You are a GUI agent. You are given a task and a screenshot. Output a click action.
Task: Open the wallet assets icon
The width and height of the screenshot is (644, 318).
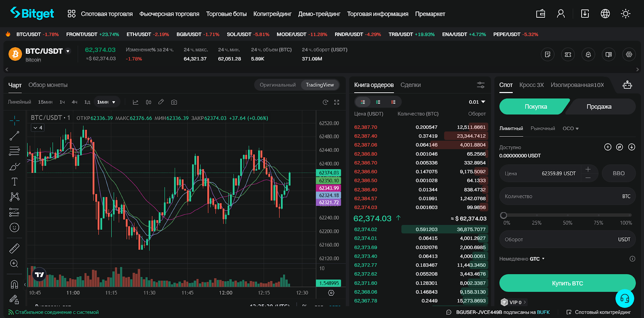(x=541, y=14)
